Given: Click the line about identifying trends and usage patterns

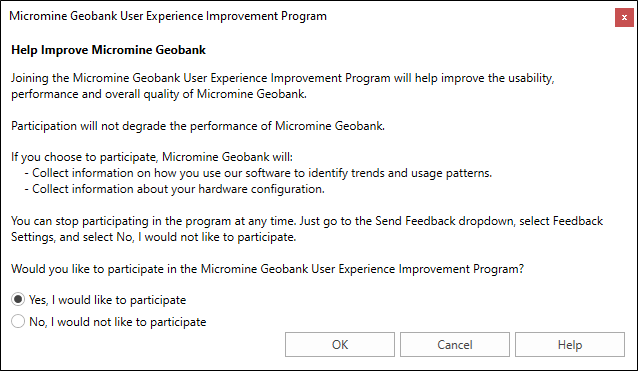Looking at the screenshot, I should pyautogui.click(x=258, y=173).
